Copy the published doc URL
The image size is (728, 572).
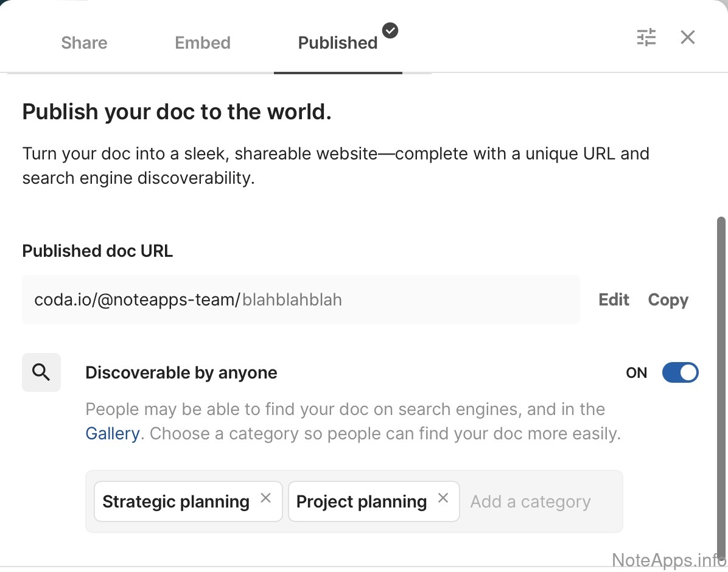(x=668, y=300)
